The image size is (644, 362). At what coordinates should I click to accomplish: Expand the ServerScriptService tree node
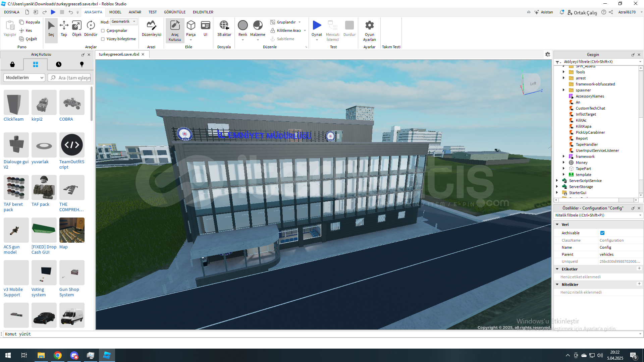coord(557,181)
